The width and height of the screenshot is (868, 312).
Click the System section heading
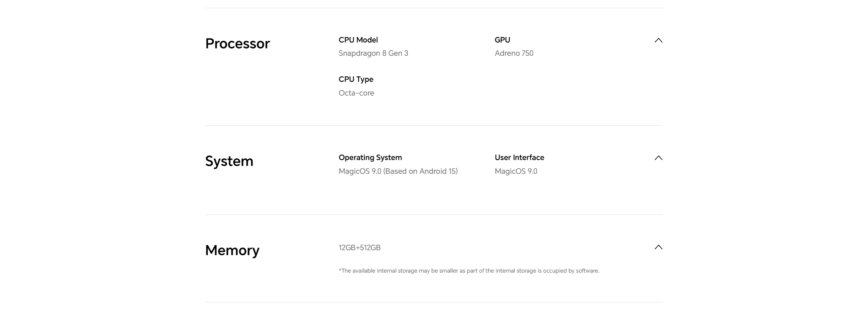pyautogui.click(x=229, y=161)
